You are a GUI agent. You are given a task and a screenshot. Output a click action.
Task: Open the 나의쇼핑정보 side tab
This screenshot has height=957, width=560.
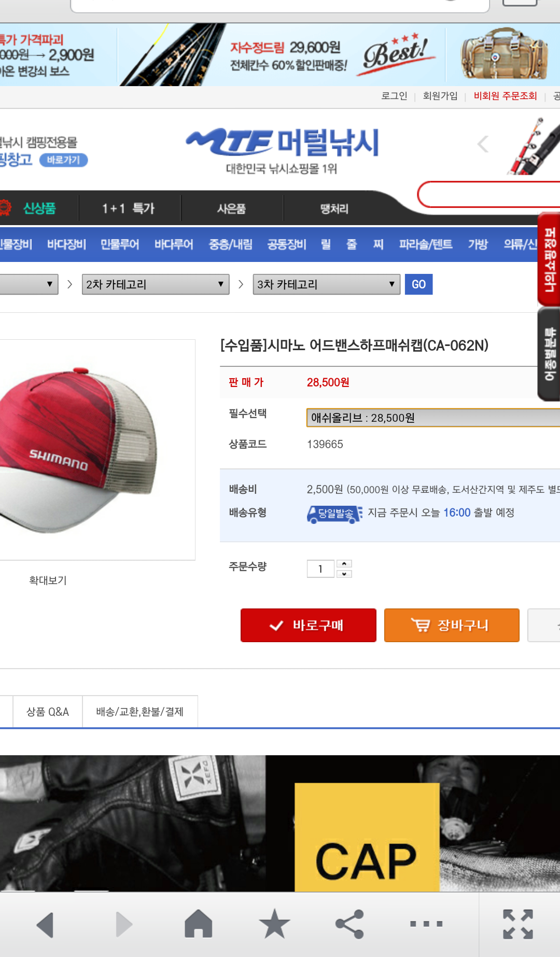point(549,259)
